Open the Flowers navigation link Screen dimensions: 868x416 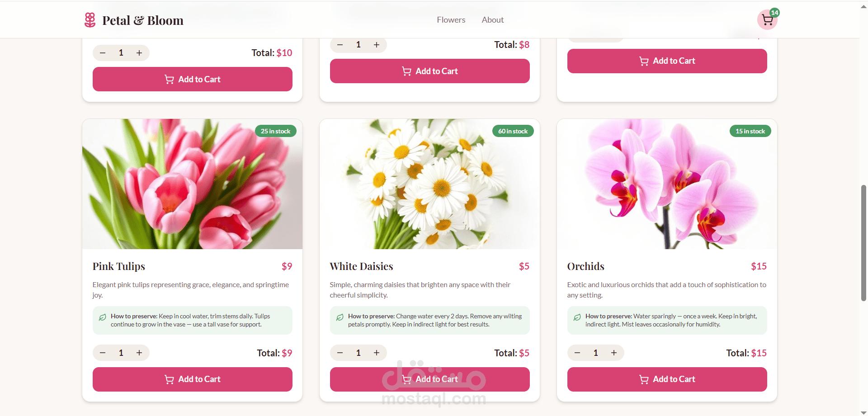tap(451, 20)
